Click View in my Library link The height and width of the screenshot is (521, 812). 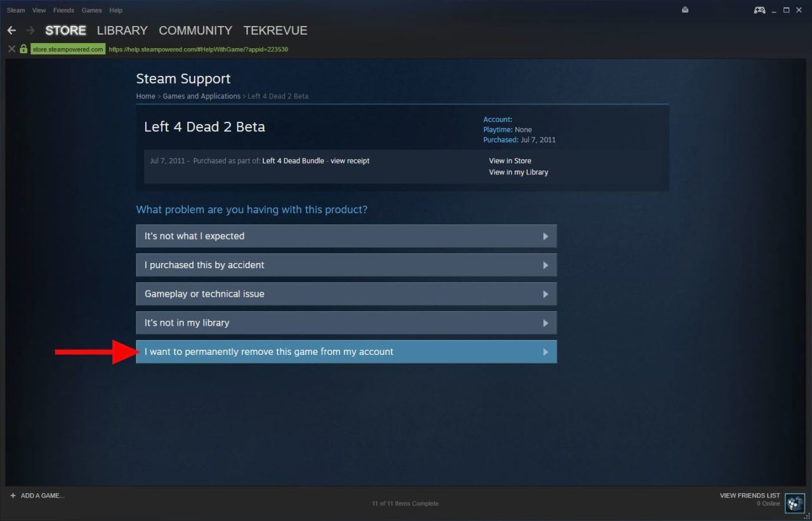[518, 172]
